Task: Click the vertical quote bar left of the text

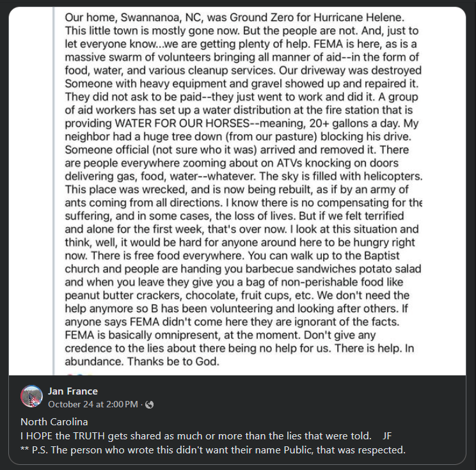Action: click(x=54, y=192)
